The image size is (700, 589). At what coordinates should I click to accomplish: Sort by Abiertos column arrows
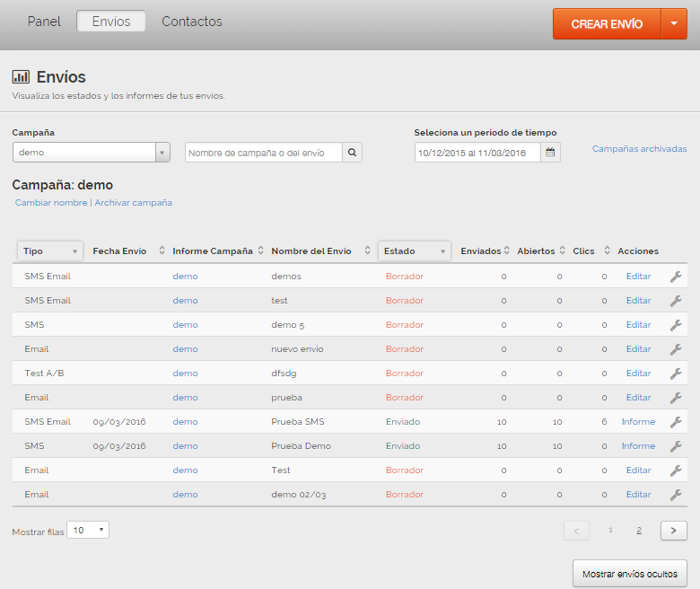[563, 251]
